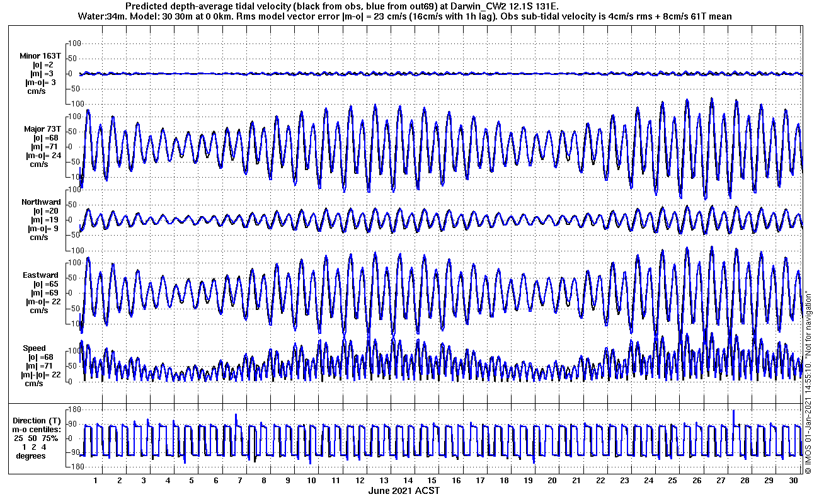Click day tick '25' on the x-axis
The width and height of the screenshot is (819, 504).
point(673,481)
